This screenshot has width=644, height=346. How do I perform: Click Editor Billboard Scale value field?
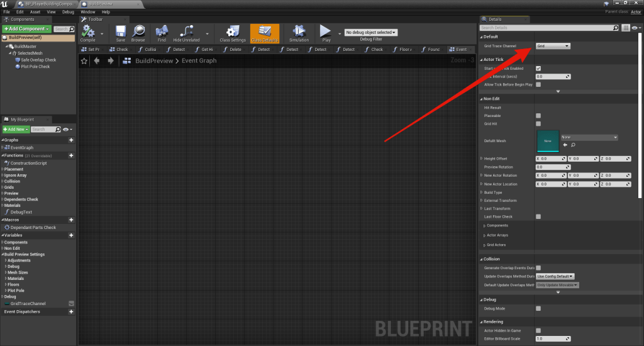[553, 339]
